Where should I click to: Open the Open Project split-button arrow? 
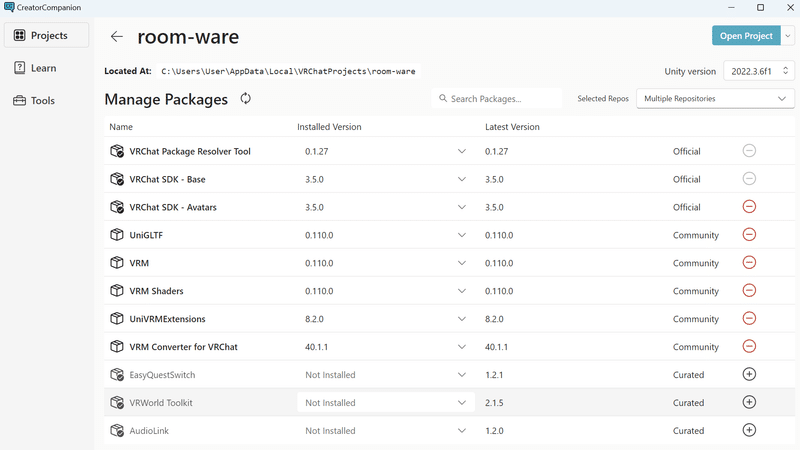click(788, 36)
